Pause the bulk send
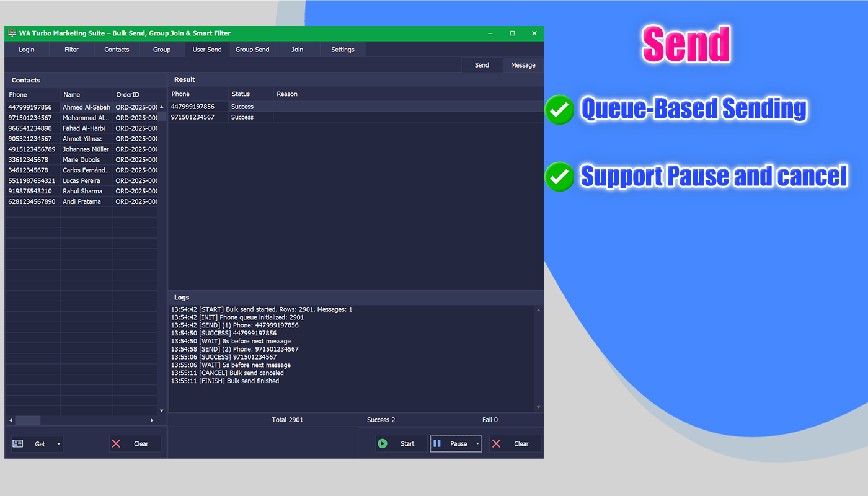The height and width of the screenshot is (496, 868). (452, 443)
